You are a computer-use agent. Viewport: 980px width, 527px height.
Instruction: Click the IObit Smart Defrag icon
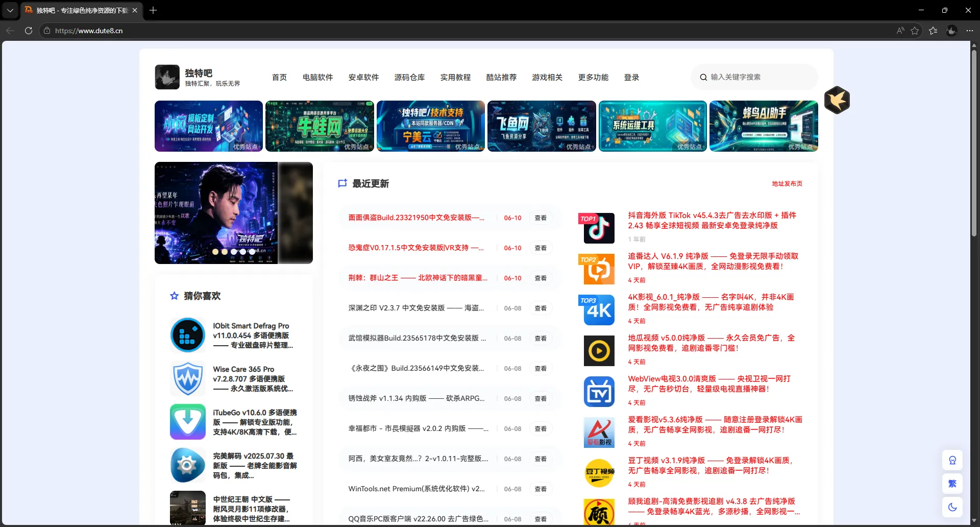(188, 336)
